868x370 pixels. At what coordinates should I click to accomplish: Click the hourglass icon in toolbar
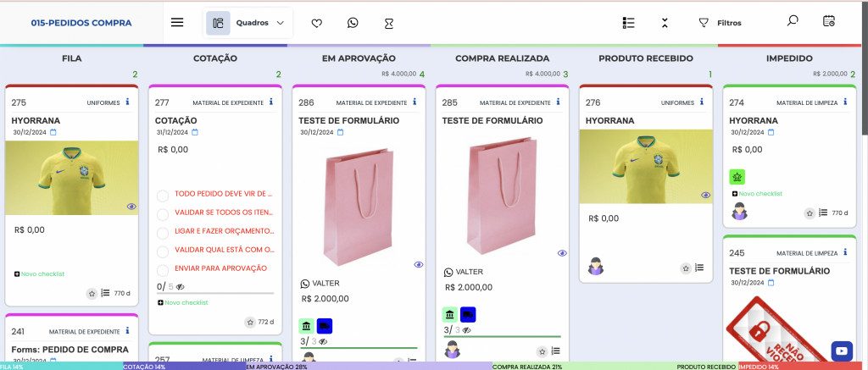coord(388,24)
